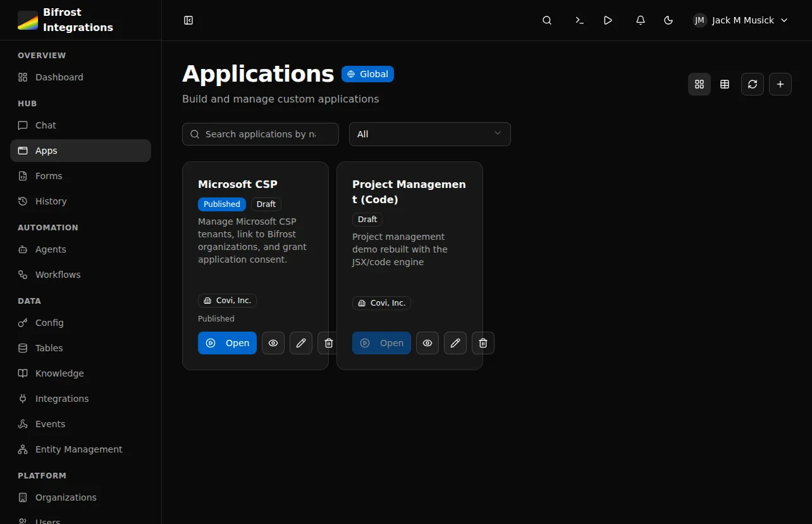Open the Jack M Musick account menu
This screenshot has width=812, height=524.
click(739, 20)
